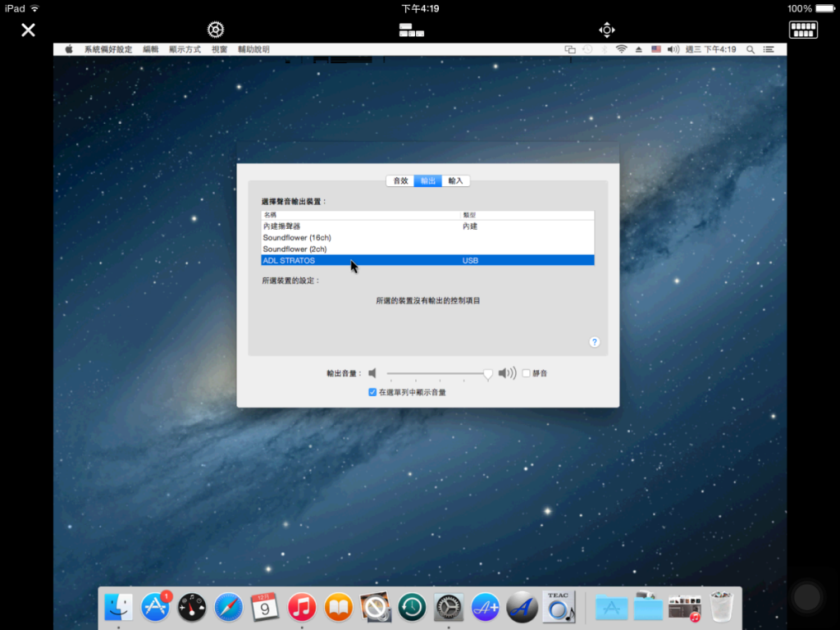Click the Wi-Fi icon in the menu bar
The width and height of the screenshot is (840, 630).
pos(622,49)
